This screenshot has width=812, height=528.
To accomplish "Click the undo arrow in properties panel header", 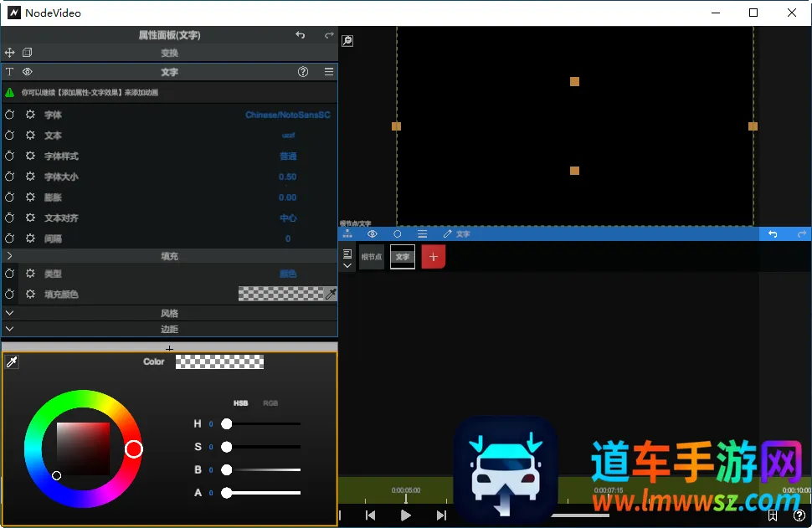I will (x=301, y=35).
